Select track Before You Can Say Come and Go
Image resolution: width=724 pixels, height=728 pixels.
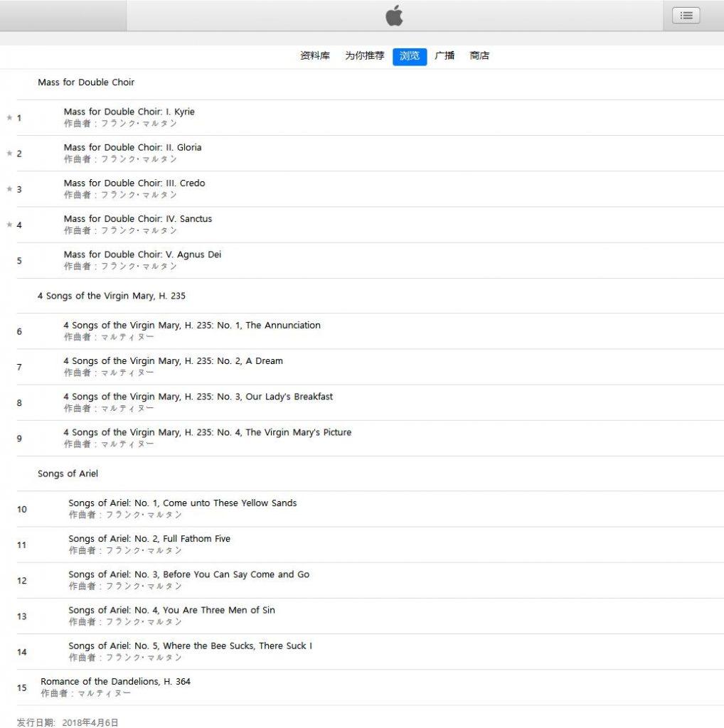[370, 580]
